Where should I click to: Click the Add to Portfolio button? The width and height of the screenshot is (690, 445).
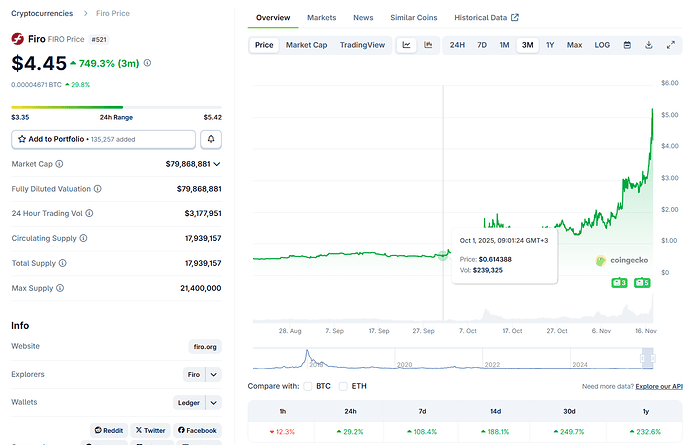104,139
